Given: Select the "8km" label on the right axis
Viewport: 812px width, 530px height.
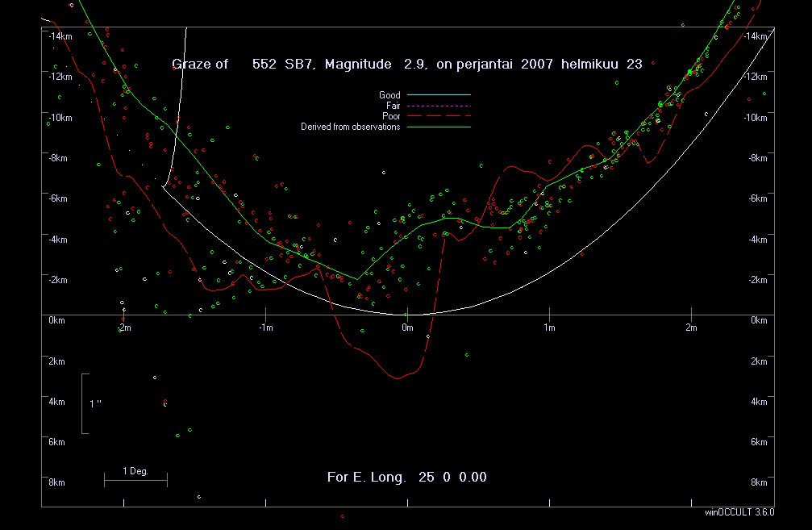Looking at the screenshot, I should (758, 482).
